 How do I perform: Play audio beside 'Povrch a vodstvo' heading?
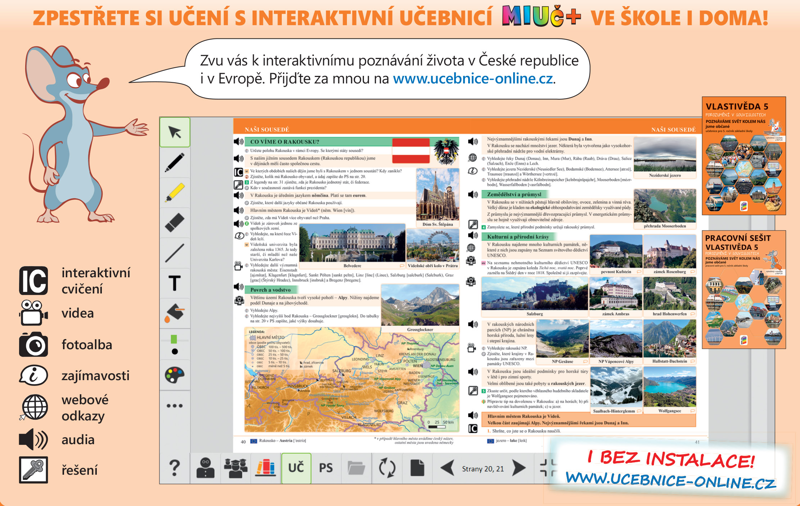238,287
